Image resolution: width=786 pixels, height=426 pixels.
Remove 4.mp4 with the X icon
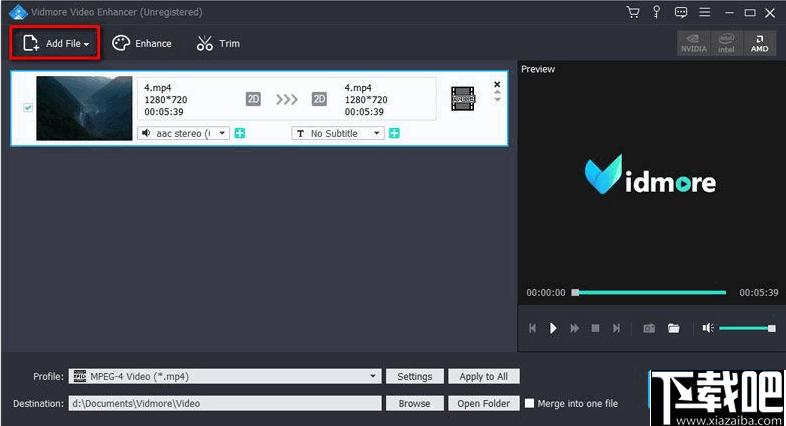pos(497,84)
